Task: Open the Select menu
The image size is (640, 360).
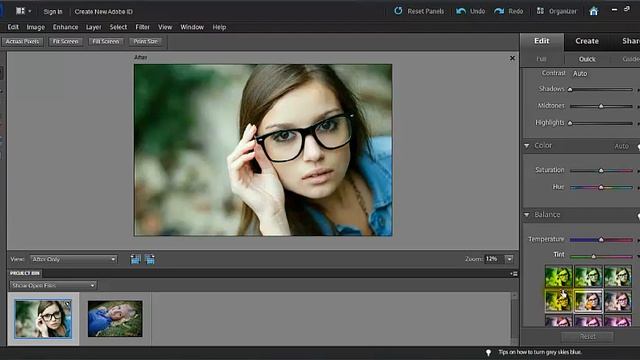Action: [118, 27]
